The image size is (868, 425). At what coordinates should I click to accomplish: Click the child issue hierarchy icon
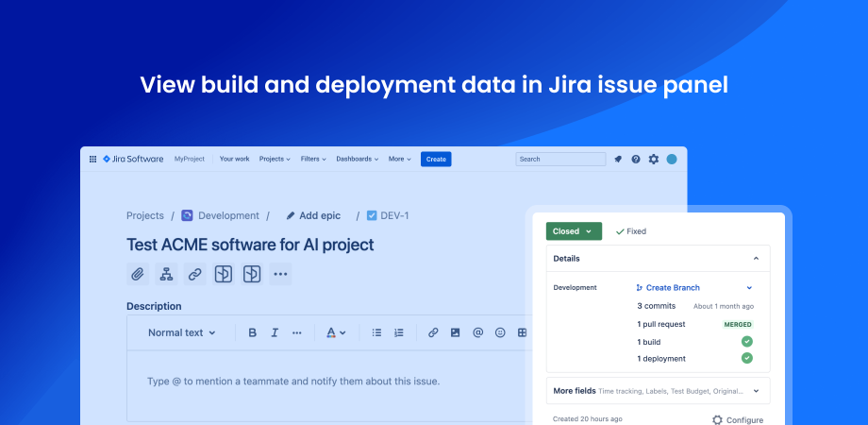tap(166, 274)
